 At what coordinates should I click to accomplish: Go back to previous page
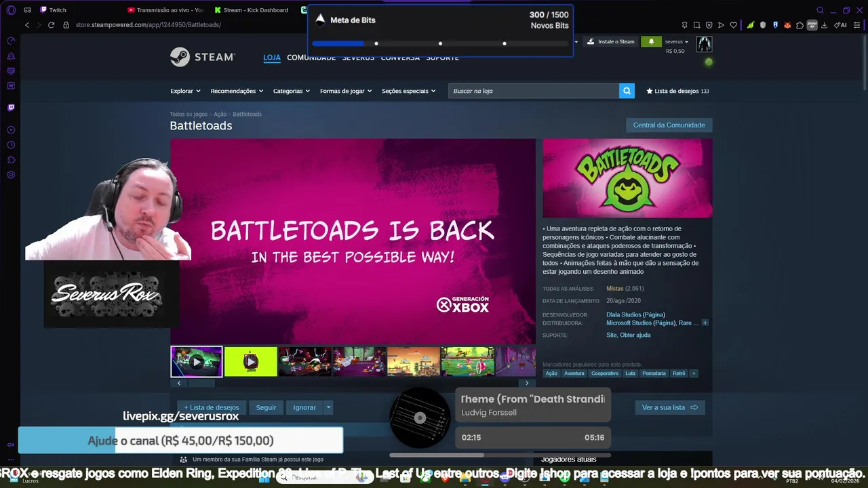point(27,25)
